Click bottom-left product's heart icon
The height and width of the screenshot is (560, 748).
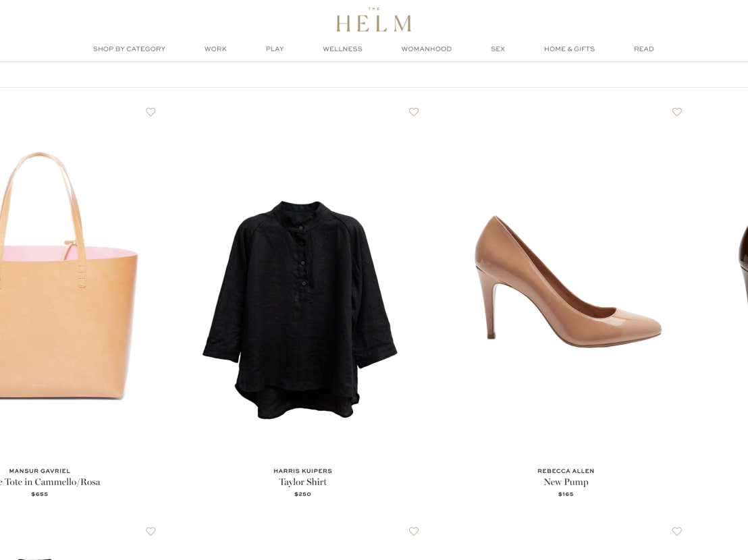coord(151,532)
